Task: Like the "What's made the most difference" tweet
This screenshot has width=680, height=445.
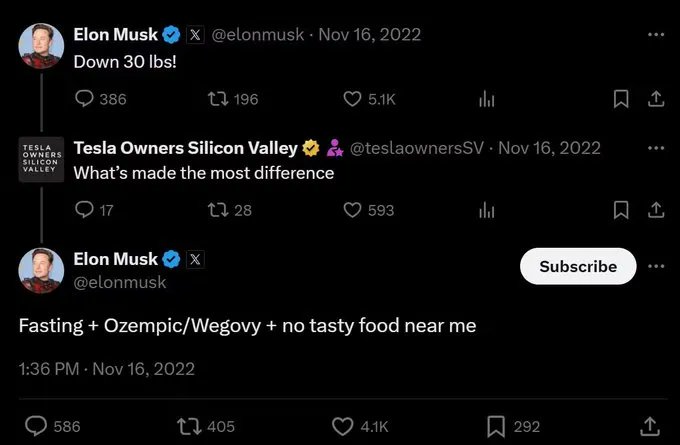Action: coord(352,210)
